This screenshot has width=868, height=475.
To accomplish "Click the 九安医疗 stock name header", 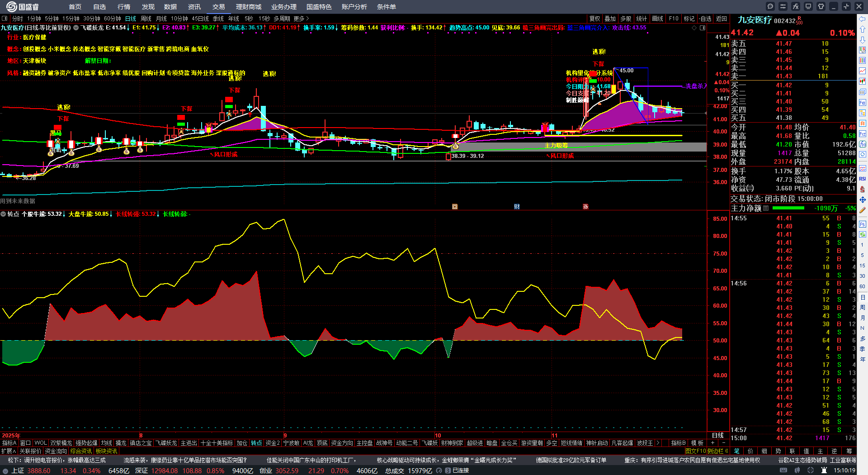I will [x=755, y=20].
